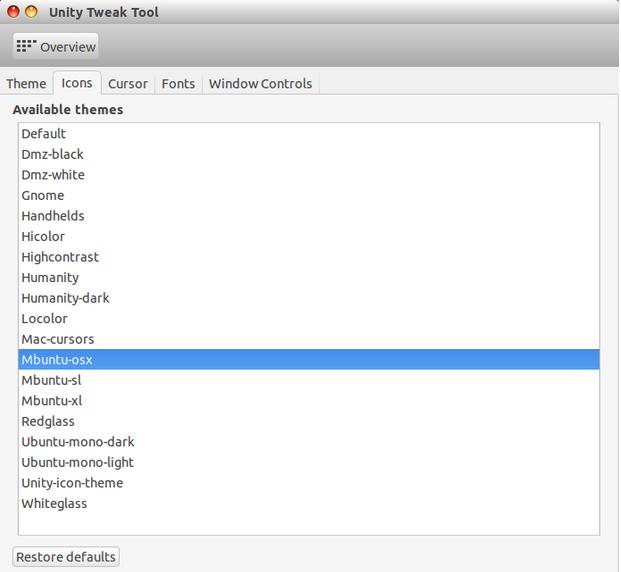
Task: Go to the Fonts tab
Action: (x=178, y=84)
